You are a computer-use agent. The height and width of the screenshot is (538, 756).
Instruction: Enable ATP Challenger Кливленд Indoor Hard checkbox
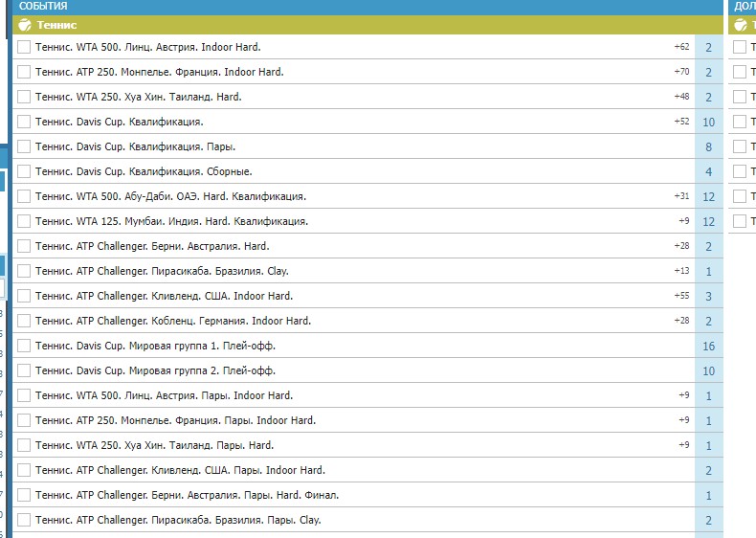(24, 296)
